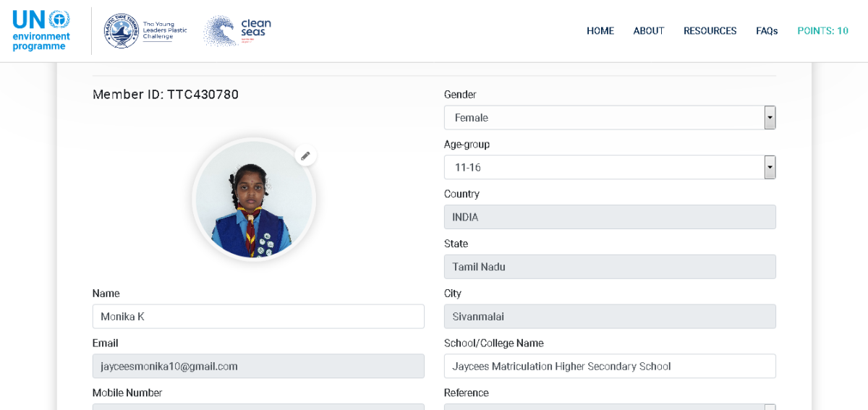The height and width of the screenshot is (410, 868).
Task: Click the Age-group label
Action: coord(467,144)
